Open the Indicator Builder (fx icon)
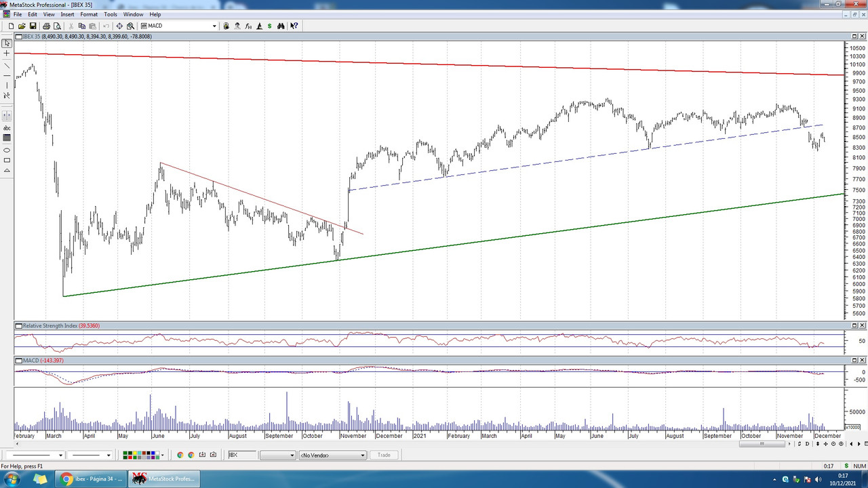 click(x=248, y=26)
